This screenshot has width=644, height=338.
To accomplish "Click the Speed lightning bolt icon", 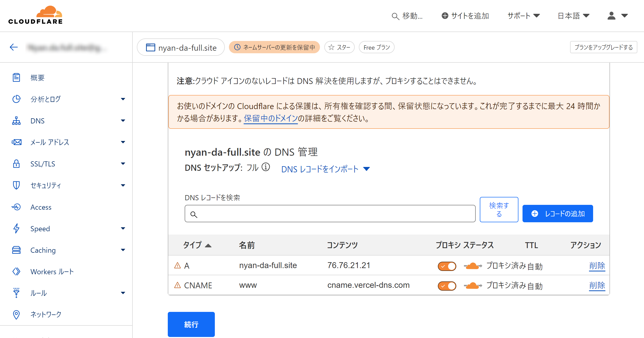I will tap(16, 228).
